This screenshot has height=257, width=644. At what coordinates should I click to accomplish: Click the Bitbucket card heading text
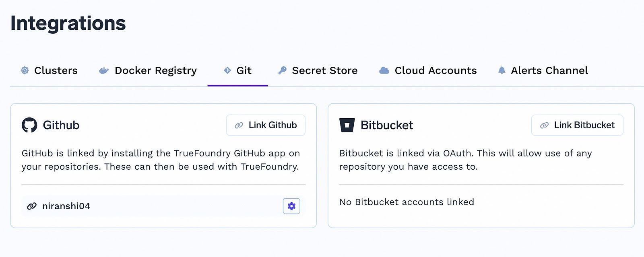pyautogui.click(x=386, y=125)
